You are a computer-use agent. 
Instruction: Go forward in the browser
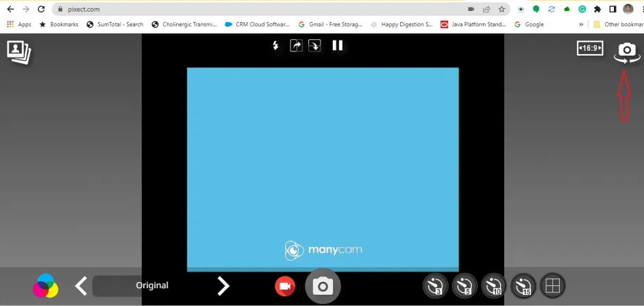tap(26, 9)
